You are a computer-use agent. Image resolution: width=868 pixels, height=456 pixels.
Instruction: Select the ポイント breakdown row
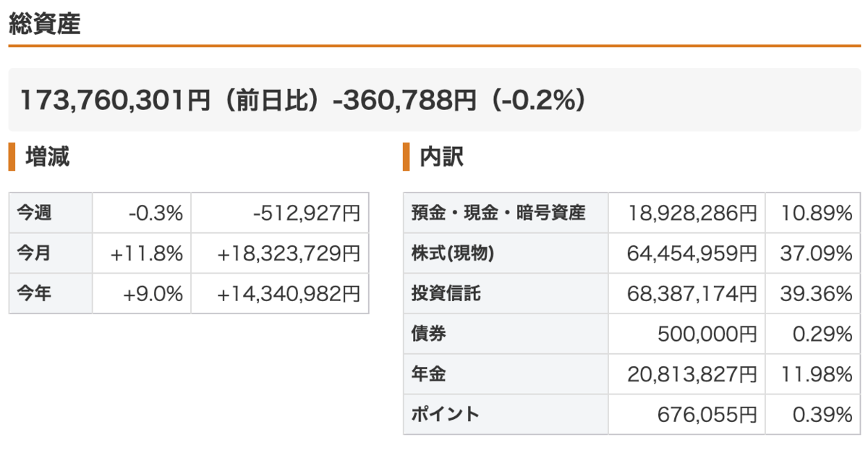(x=631, y=414)
